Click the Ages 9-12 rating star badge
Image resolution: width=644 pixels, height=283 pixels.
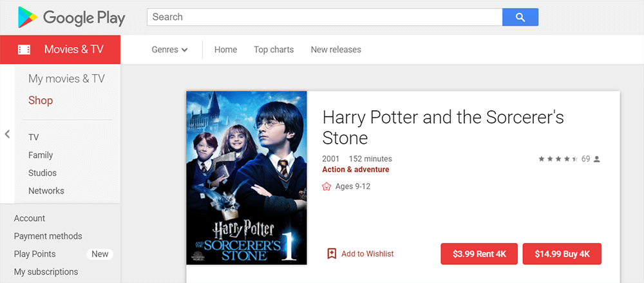pyautogui.click(x=327, y=187)
